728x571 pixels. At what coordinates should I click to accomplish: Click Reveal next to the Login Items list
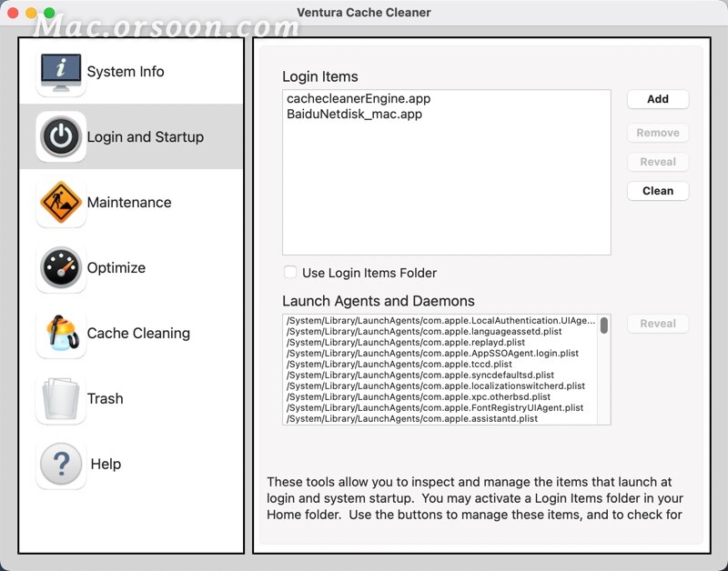(658, 162)
